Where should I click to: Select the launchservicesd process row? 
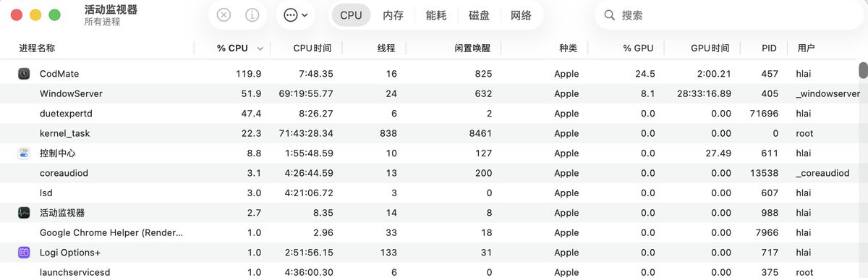tap(430, 272)
